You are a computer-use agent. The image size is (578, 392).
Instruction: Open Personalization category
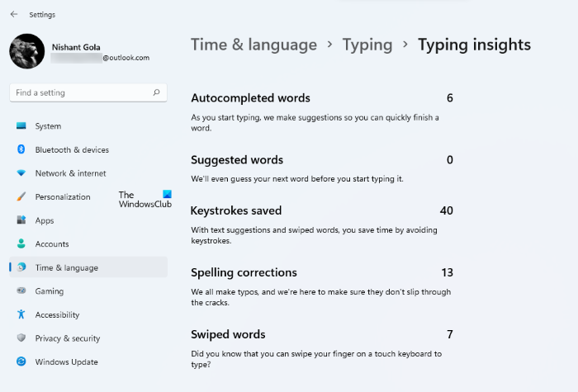(x=63, y=196)
